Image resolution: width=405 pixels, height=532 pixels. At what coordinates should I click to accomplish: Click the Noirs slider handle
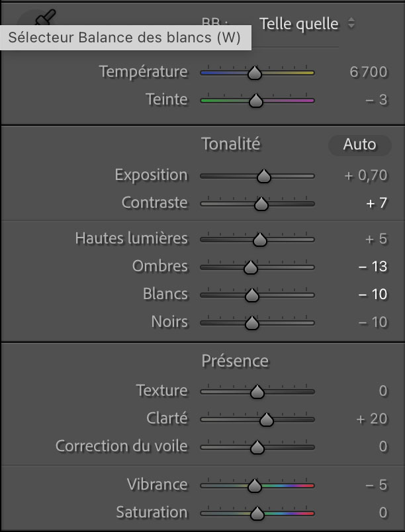click(251, 324)
